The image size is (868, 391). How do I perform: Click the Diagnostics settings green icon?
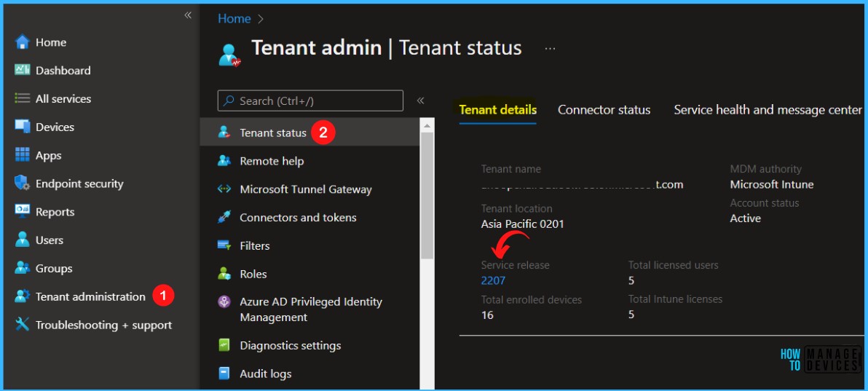point(224,346)
